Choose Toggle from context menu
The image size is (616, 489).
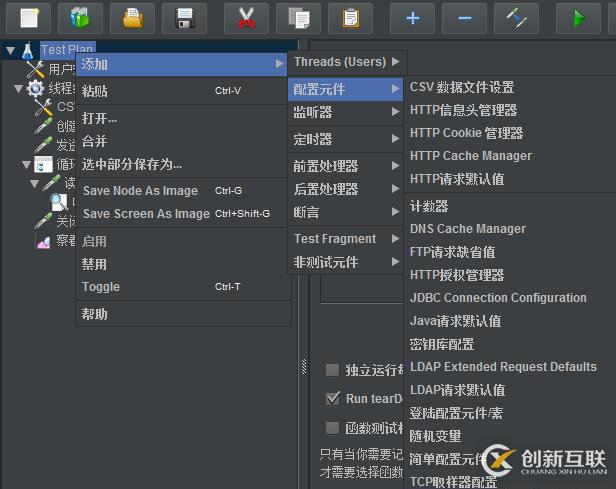183,287
